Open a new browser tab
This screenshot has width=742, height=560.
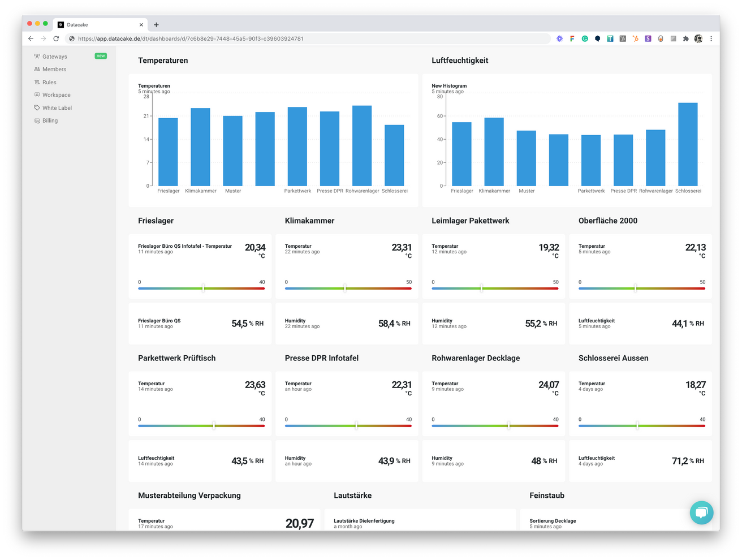tap(156, 24)
